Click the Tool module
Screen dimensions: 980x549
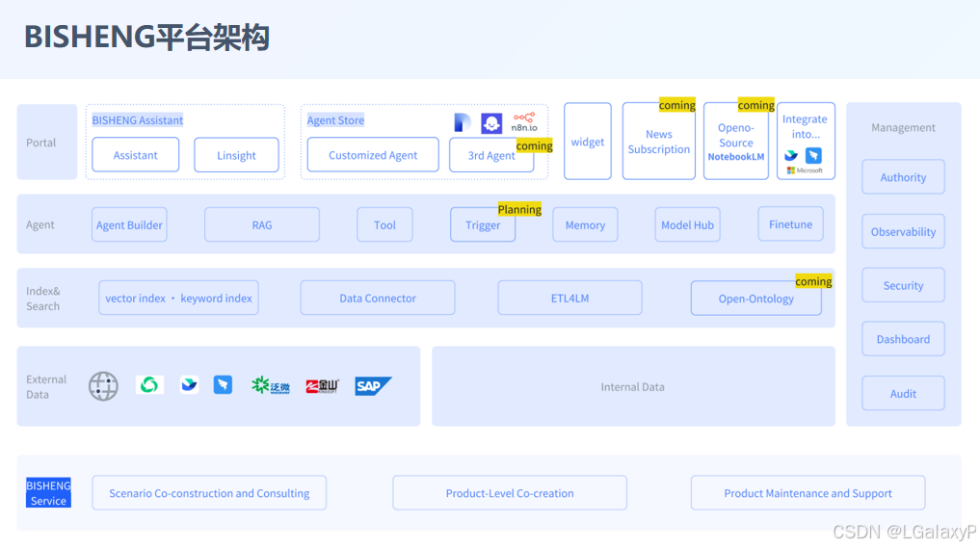pyautogui.click(x=385, y=224)
